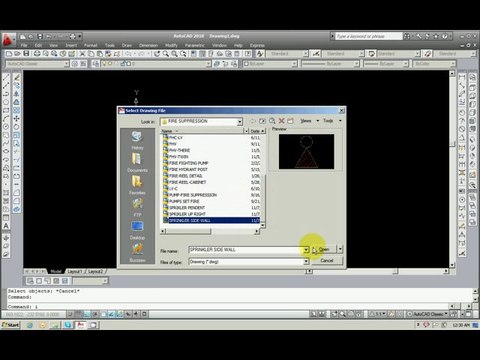This screenshot has width=480, height=360.
Task: Click the file list vertical scrollbar
Action: tap(263, 178)
